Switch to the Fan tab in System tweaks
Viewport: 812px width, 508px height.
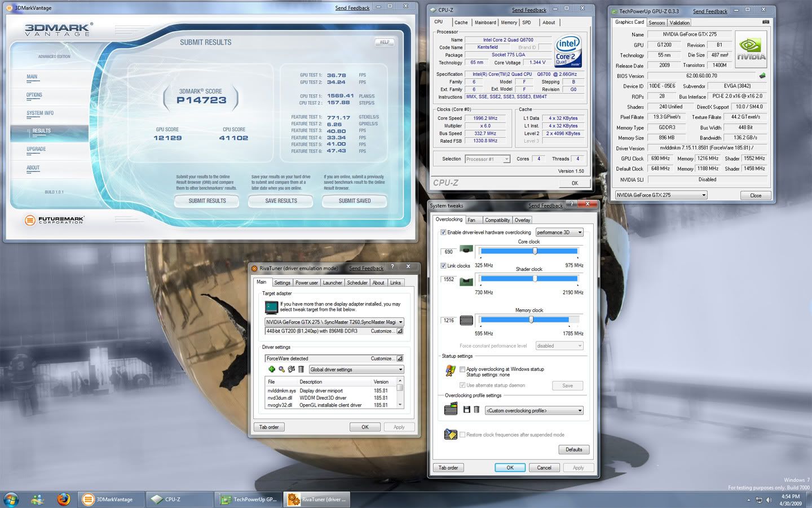471,220
